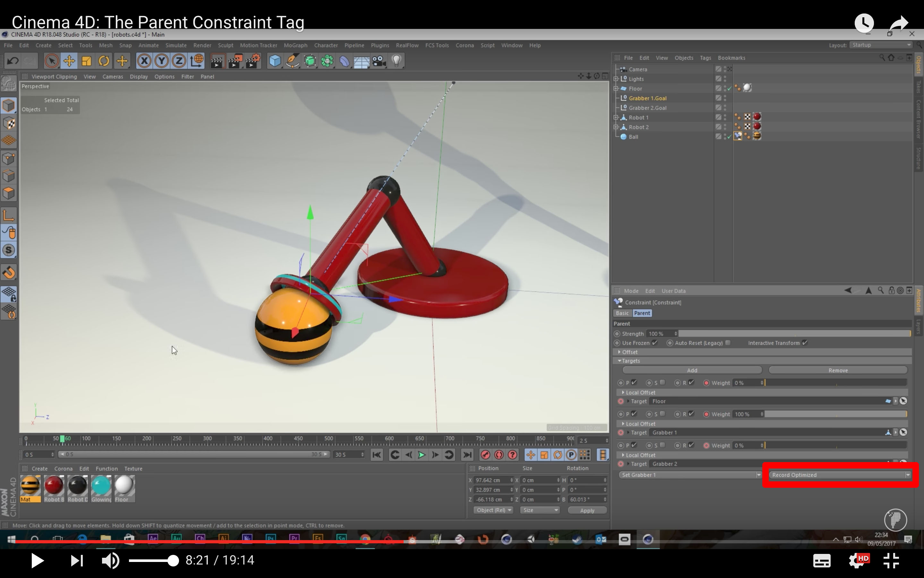Open the Layout Startup dropdown
924x578 pixels.
coord(881,45)
